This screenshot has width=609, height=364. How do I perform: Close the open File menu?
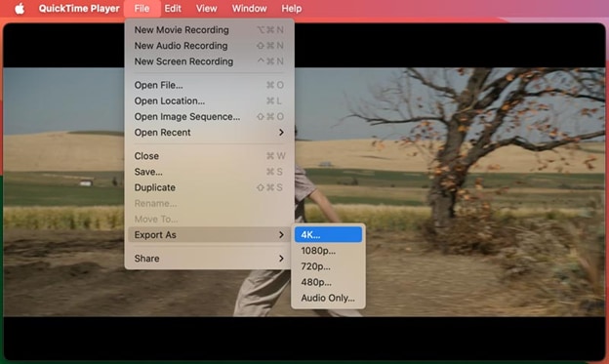pyautogui.click(x=142, y=9)
